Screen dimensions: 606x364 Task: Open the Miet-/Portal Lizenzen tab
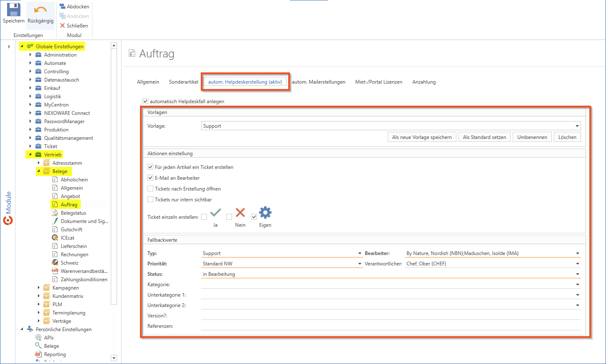379,82
